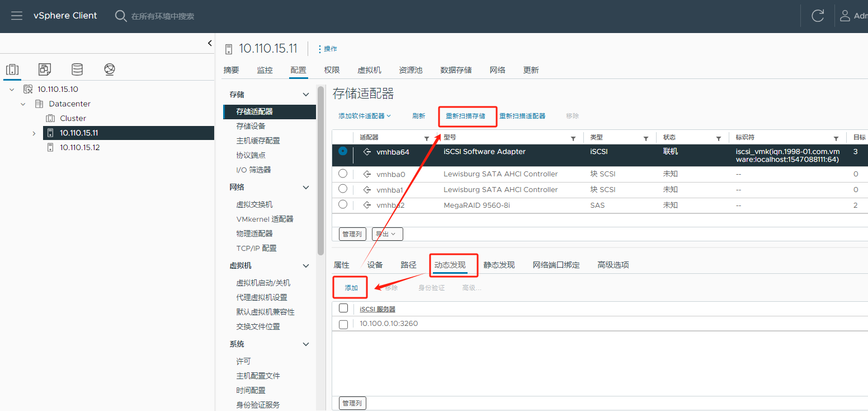Switch to the 数据存储 tab
This screenshot has height=411, width=868.
pos(456,70)
